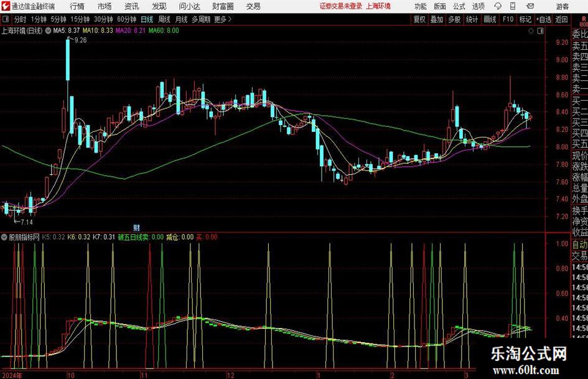This screenshot has width=588, height=379.
Task: Click +自选 to add to watchlist
Action: (543, 19)
